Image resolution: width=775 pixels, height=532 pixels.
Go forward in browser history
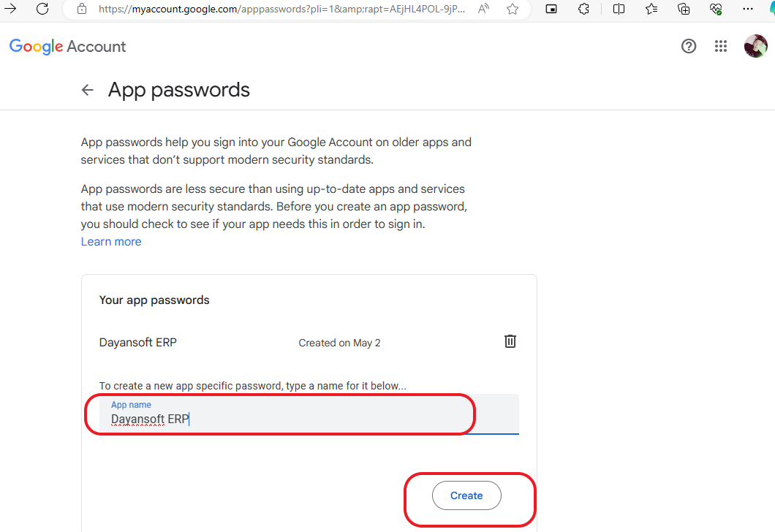click(10, 9)
